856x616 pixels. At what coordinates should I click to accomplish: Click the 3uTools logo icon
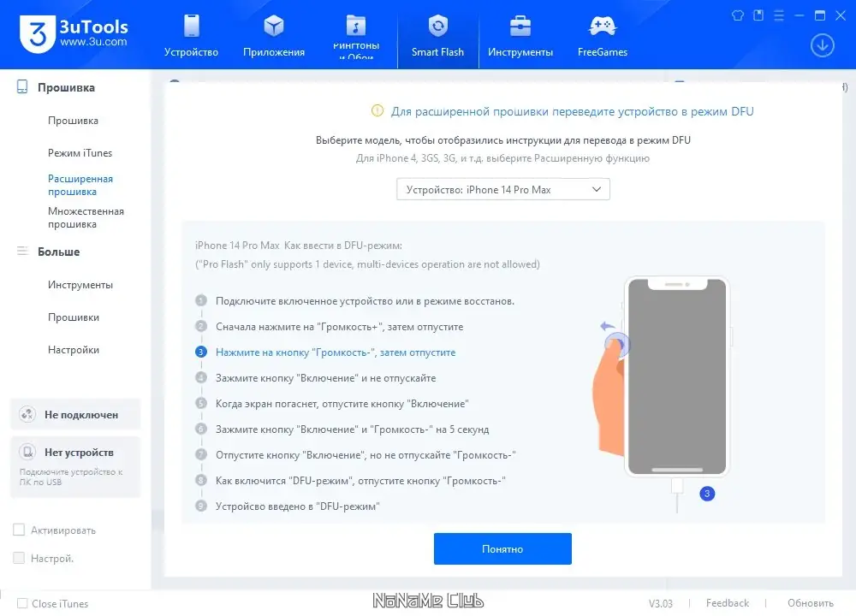(x=37, y=34)
